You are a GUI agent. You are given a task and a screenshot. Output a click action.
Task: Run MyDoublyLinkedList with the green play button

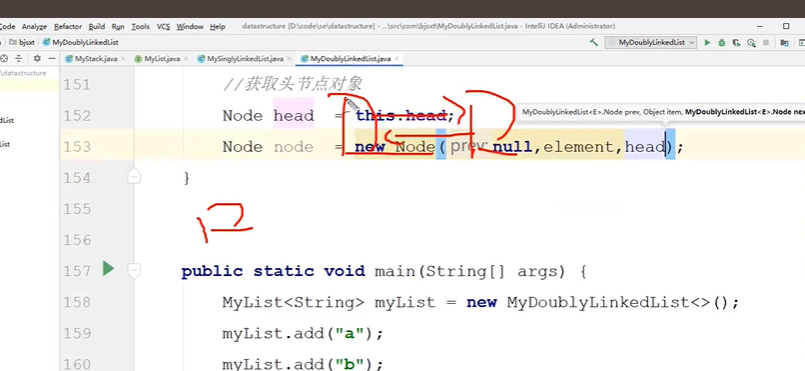(707, 43)
